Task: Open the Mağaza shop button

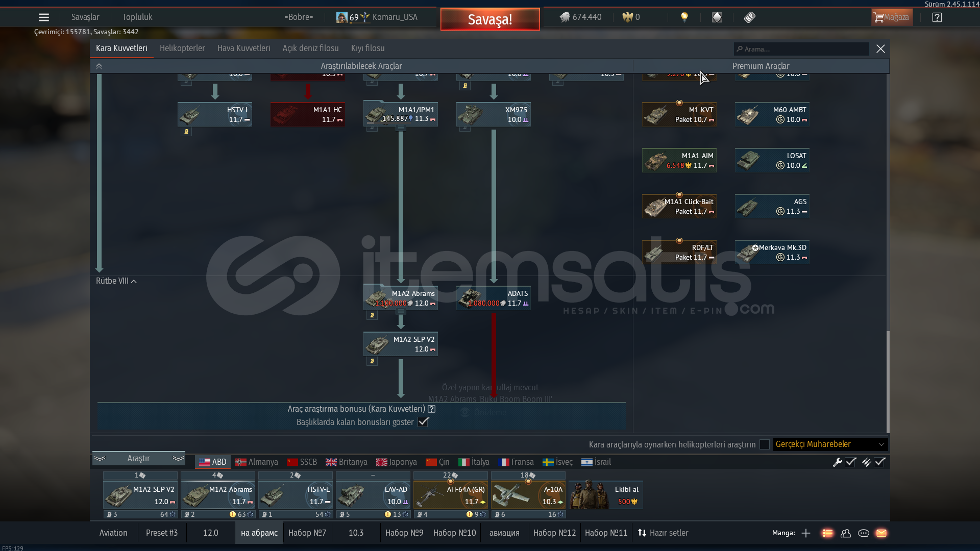Action: coord(892,17)
